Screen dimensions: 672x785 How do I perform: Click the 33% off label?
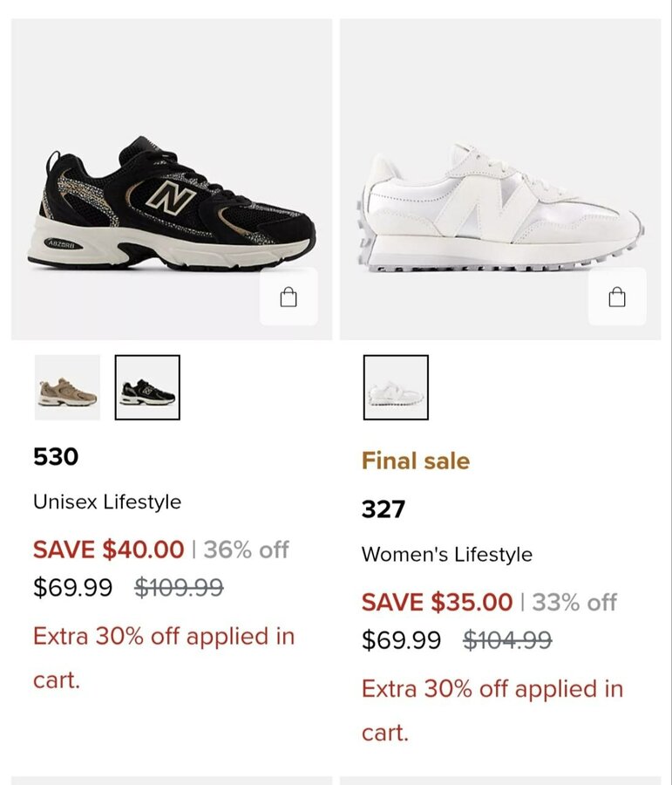pos(574,602)
